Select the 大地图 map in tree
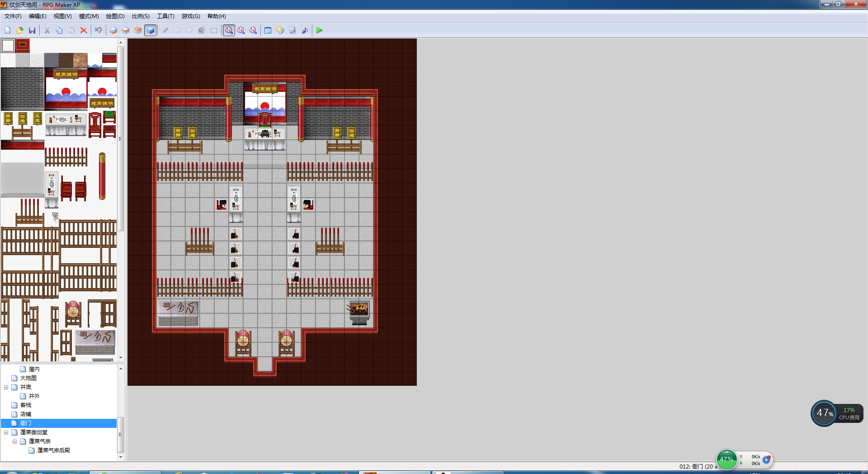 28,378
